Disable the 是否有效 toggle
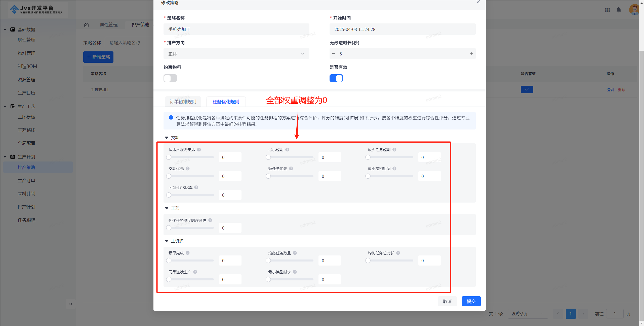 click(x=336, y=78)
